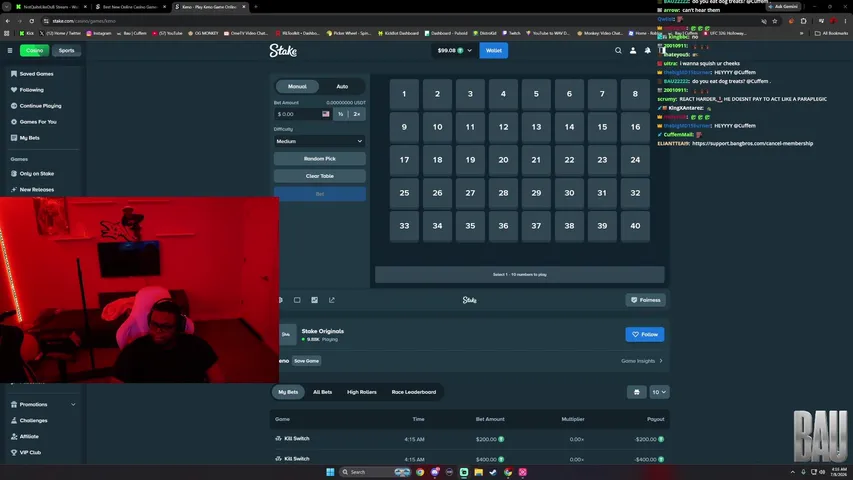Select the High Rollers tab
This screenshot has width=853, height=480.
tap(362, 392)
